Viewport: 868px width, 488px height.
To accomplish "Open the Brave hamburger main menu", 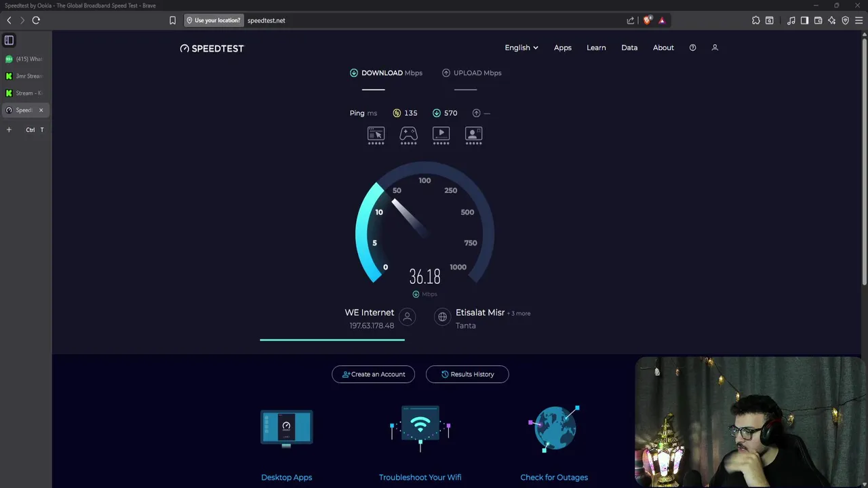I will (859, 20).
